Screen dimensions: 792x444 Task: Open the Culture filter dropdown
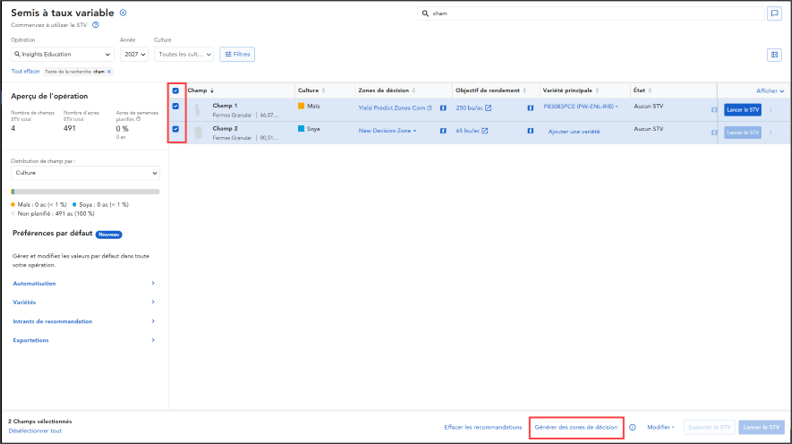[x=184, y=55]
